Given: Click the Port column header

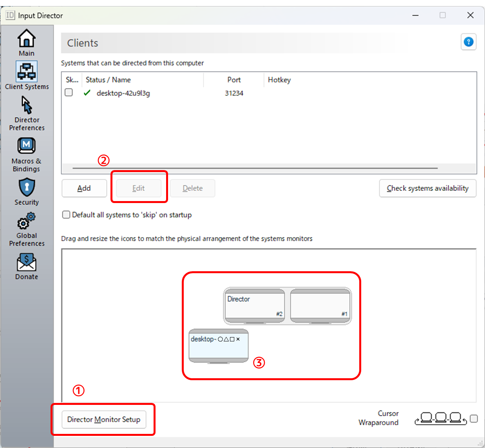Looking at the screenshot, I should click(x=234, y=80).
